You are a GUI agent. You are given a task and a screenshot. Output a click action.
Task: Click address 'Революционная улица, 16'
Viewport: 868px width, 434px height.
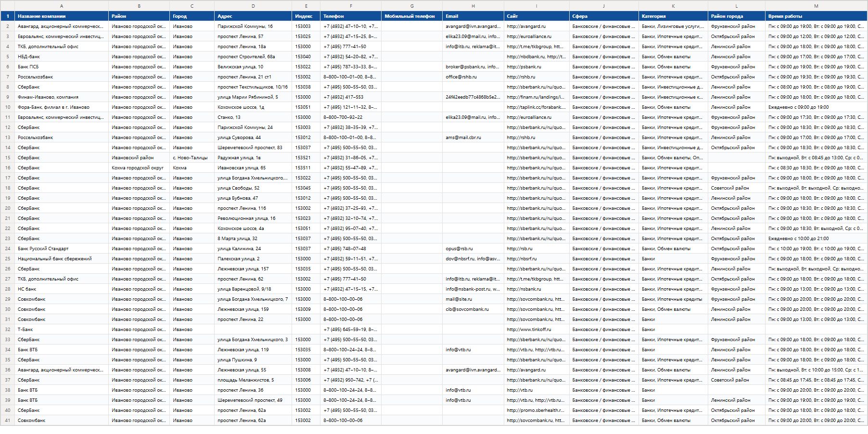253,218
